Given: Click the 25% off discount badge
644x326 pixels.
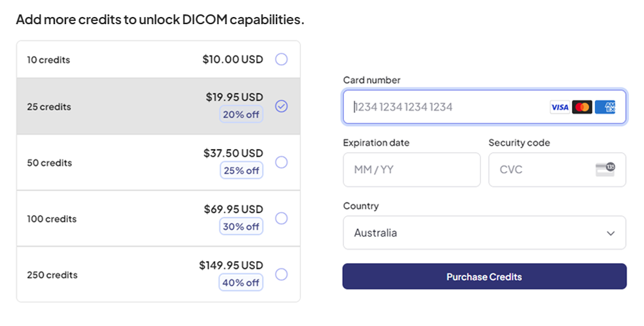Looking at the screenshot, I should pyautogui.click(x=241, y=171).
